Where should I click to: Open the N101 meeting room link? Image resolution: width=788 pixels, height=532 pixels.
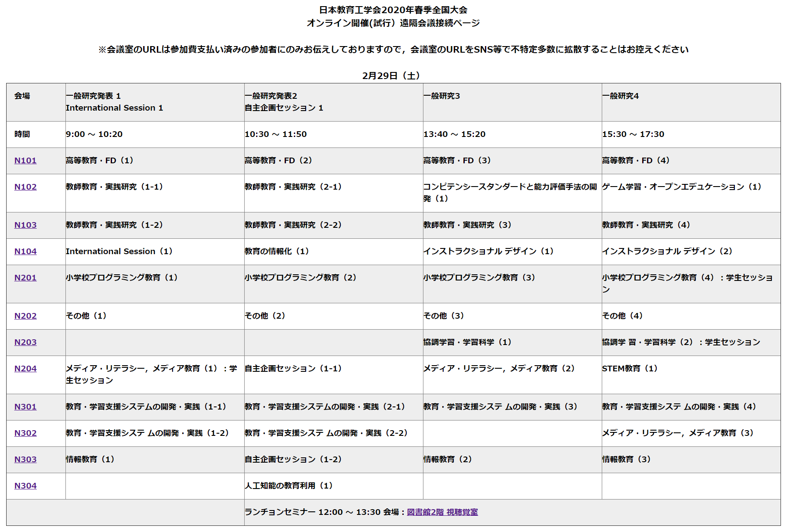(25, 161)
